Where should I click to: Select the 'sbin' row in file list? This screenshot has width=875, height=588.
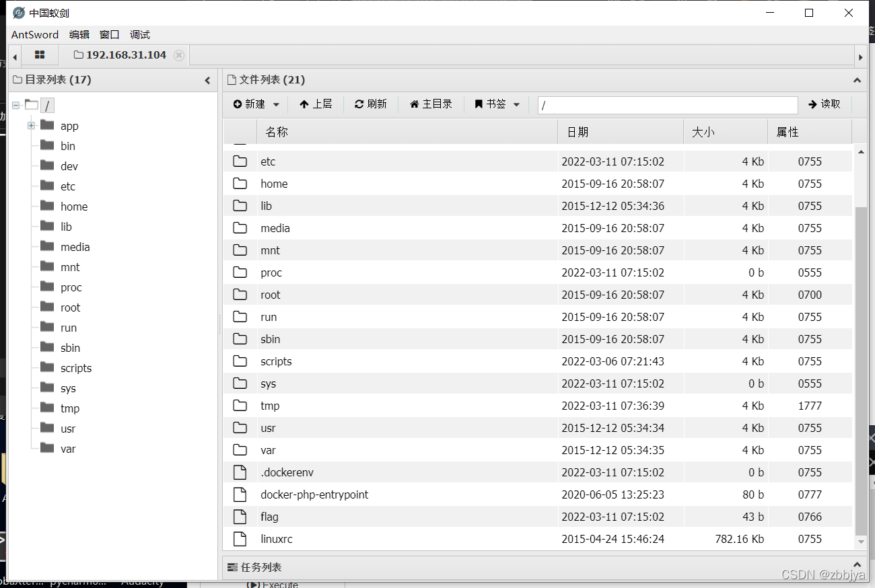click(537, 339)
